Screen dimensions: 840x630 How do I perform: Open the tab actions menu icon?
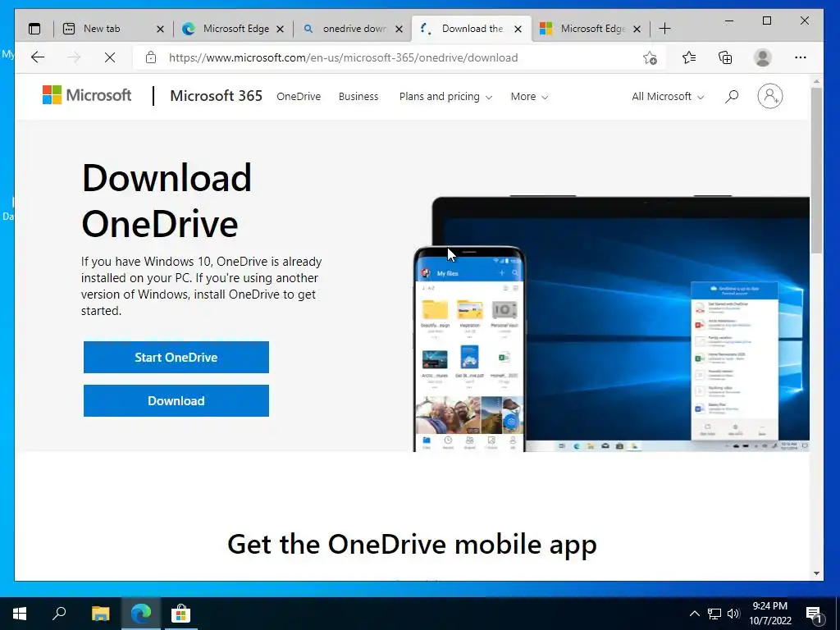tap(34, 29)
